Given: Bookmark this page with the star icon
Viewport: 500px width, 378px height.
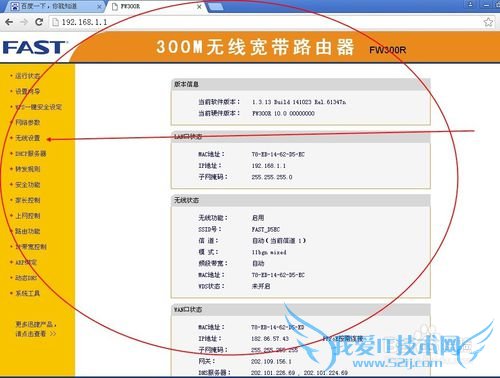Looking at the screenshot, I should 488,22.
